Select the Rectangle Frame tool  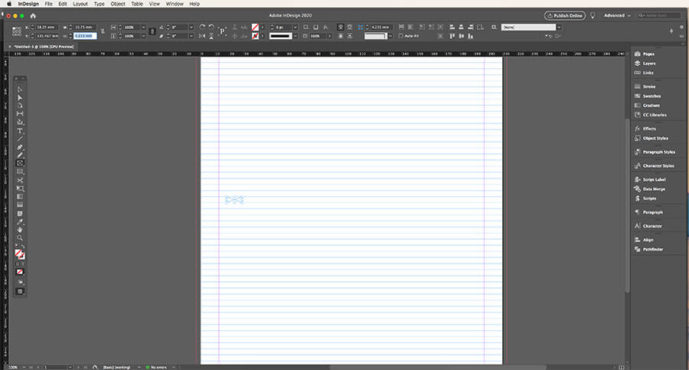point(20,163)
